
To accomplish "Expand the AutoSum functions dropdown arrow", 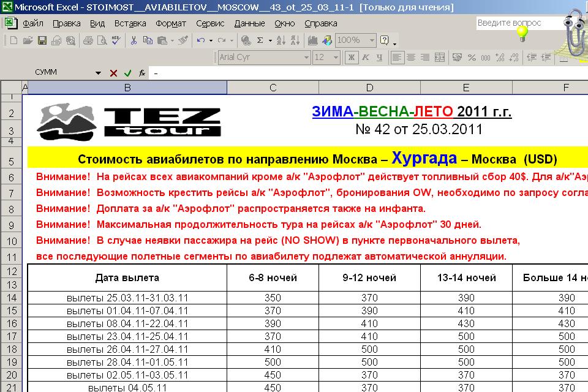I will (270, 40).
